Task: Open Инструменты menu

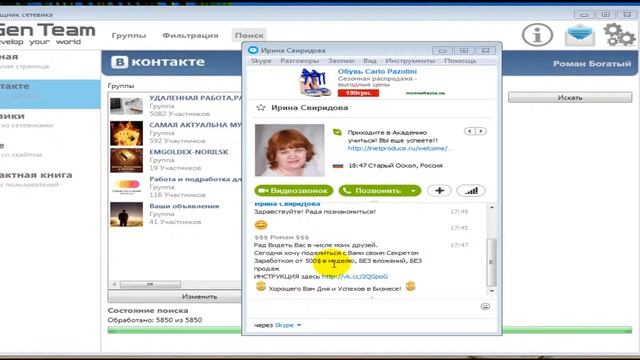Action: [410, 61]
